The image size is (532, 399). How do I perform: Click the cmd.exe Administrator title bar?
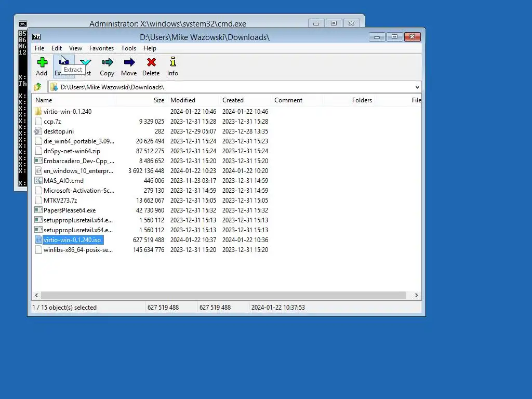point(168,23)
